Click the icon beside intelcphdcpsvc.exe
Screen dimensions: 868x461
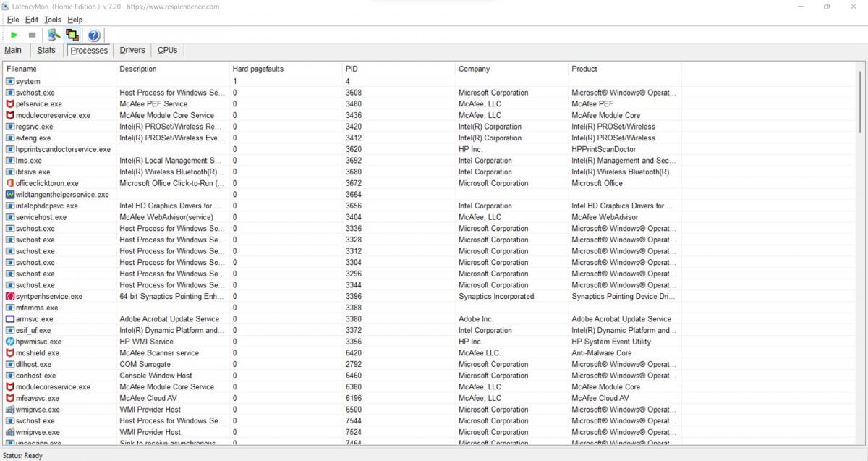(x=10, y=206)
